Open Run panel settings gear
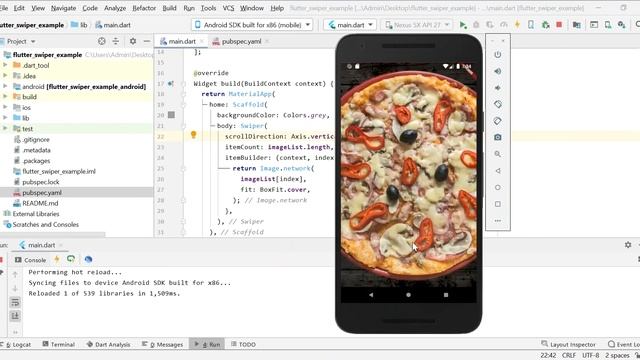640x360 pixels. [628, 245]
